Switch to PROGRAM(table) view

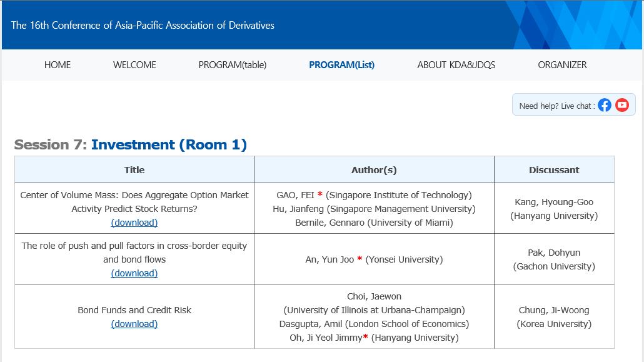click(233, 65)
